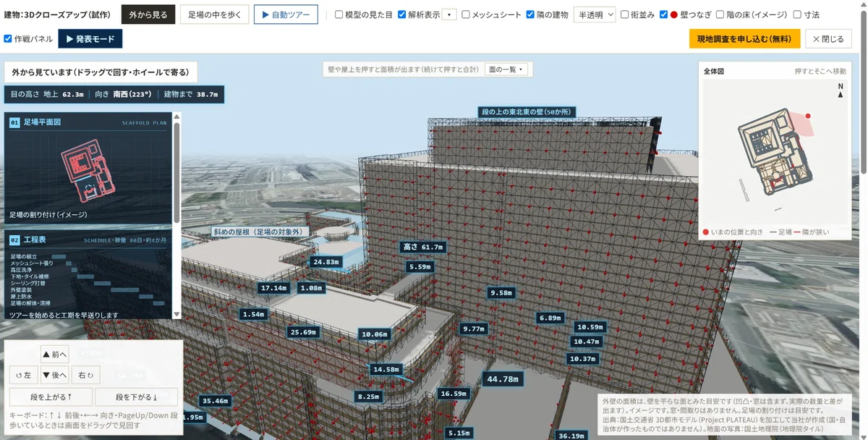Start 発表モード
Screen dimensions: 868x440
tap(90, 39)
